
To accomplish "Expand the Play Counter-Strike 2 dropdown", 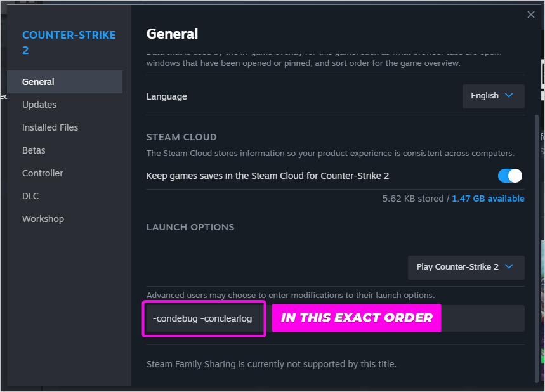I will (465, 267).
